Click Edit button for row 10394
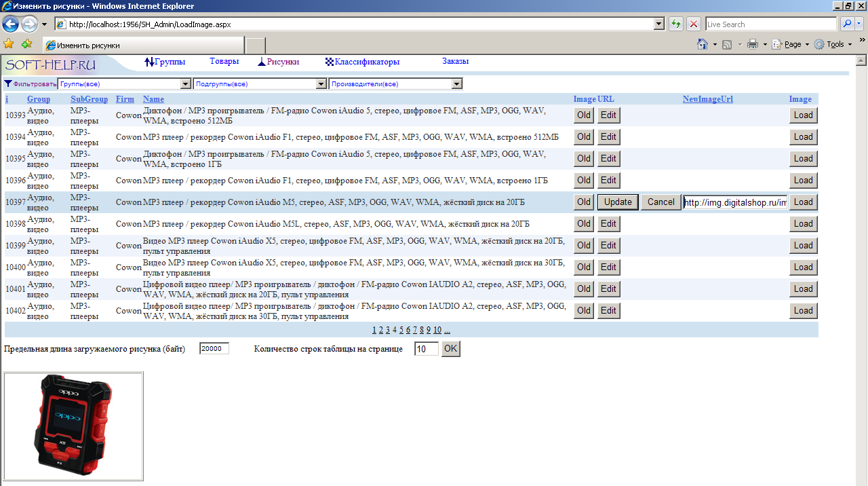This screenshot has width=868, height=486. 608,137
